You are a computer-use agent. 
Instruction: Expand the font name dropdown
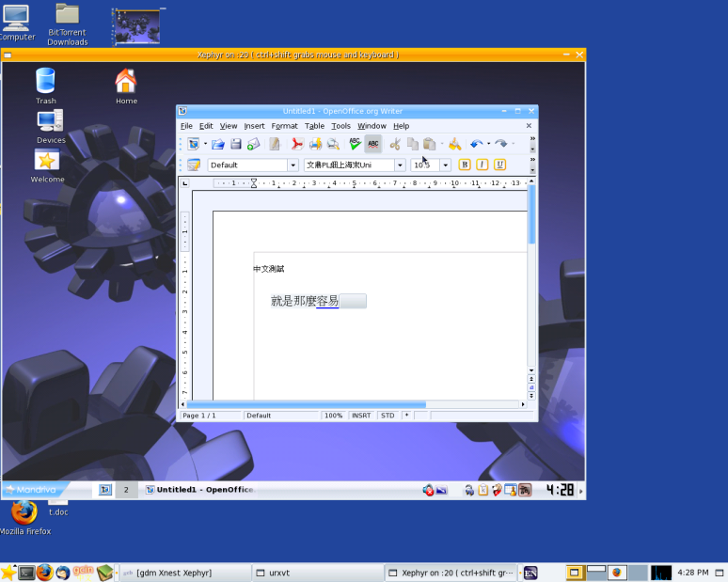(400, 165)
